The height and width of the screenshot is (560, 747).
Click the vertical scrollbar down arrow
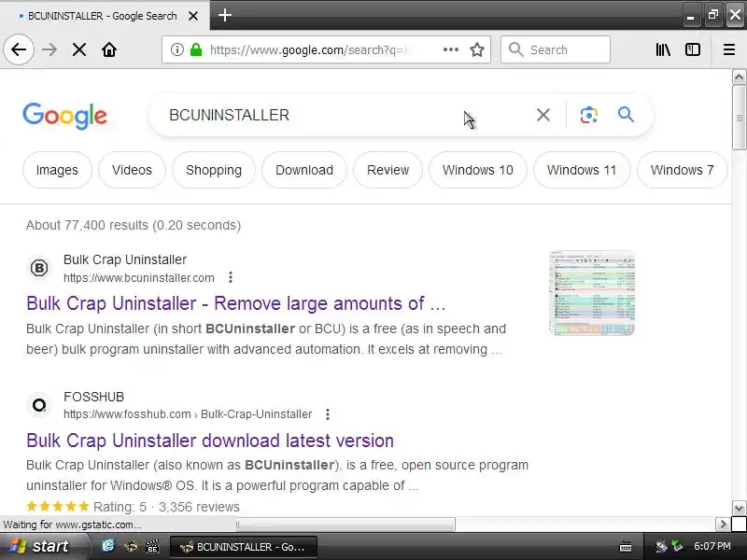[739, 508]
